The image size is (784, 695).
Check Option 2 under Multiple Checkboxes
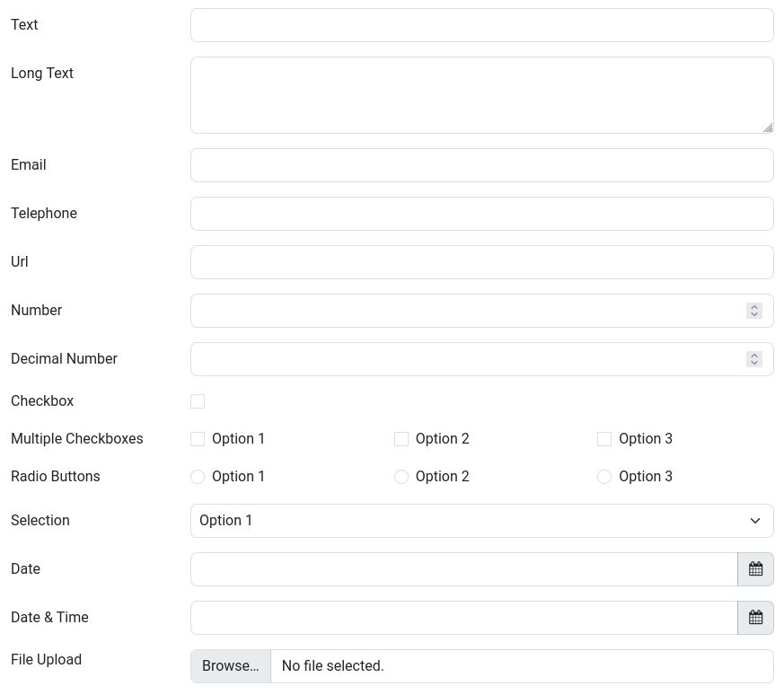(x=401, y=439)
